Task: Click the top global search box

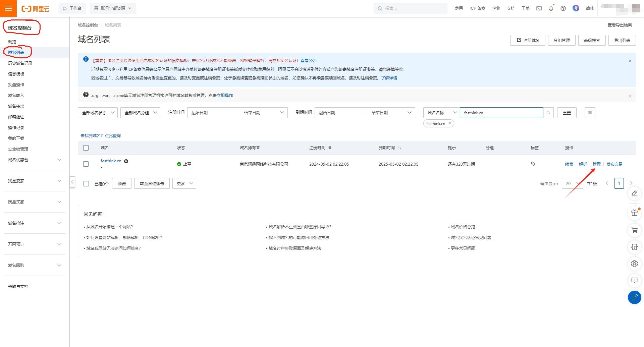Action: click(x=411, y=8)
